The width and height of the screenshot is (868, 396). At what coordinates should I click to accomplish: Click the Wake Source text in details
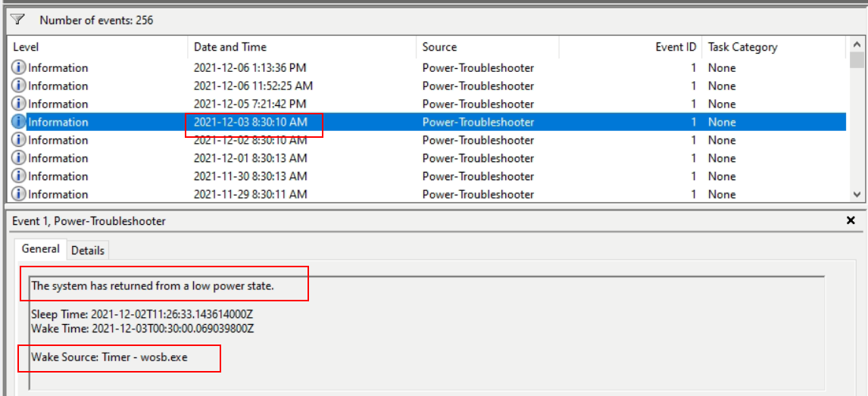click(x=109, y=357)
